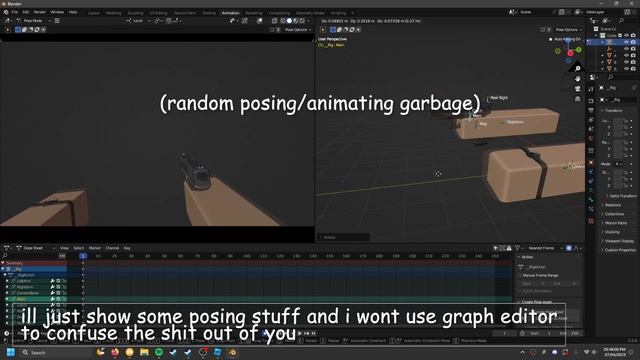Open the File menu
640x360 pixels.
pos(15,12)
